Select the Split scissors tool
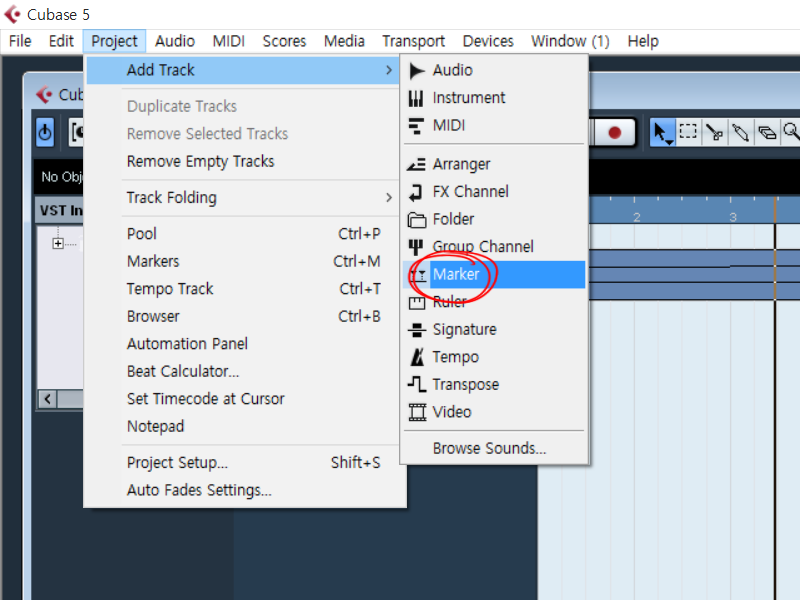800x600 pixels. point(714,133)
